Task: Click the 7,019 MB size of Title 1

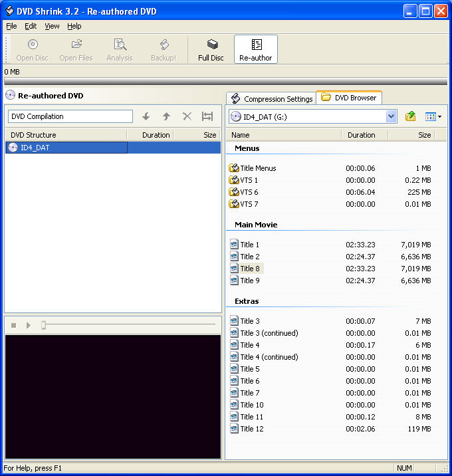Action: (416, 245)
